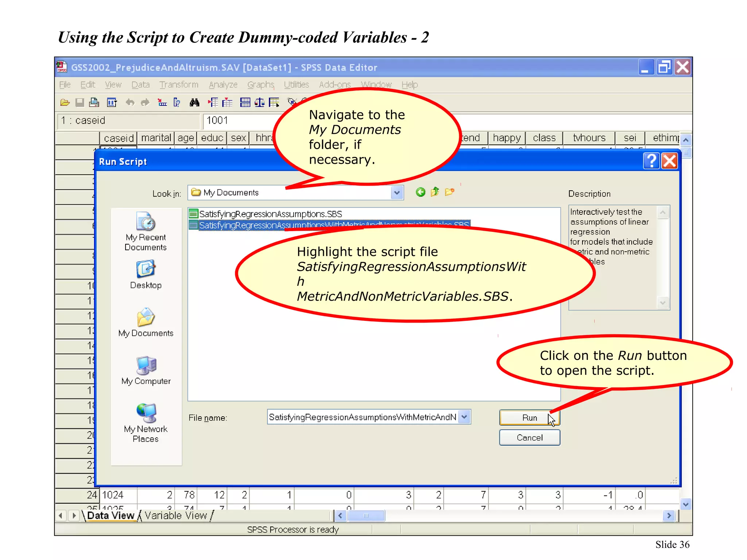This screenshot has width=747, height=560.
Task: Expand the Look in folder dropdown
Action: (x=397, y=192)
